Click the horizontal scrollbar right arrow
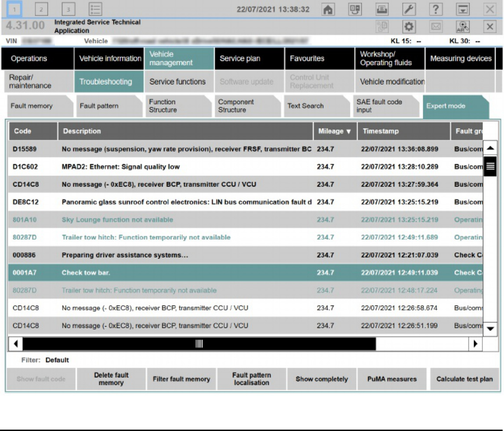Viewport: 504px width, 431px height. click(x=475, y=344)
